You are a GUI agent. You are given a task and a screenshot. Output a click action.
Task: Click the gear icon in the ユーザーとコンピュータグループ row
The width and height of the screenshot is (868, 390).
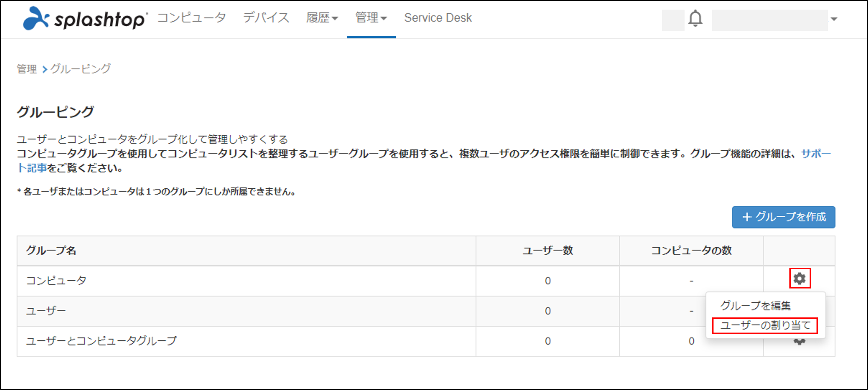[x=799, y=342]
